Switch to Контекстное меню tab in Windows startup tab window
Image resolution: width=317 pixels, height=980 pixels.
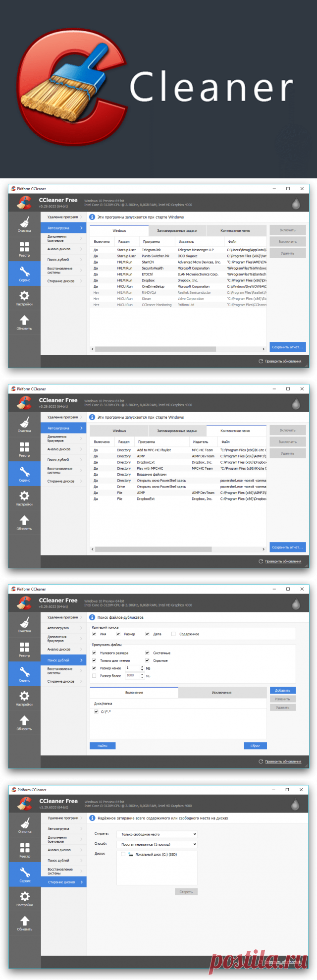coord(235,230)
